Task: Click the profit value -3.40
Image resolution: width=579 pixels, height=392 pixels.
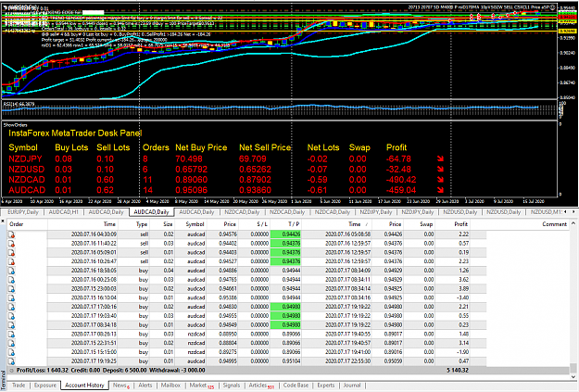Action: pyautogui.click(x=462, y=297)
